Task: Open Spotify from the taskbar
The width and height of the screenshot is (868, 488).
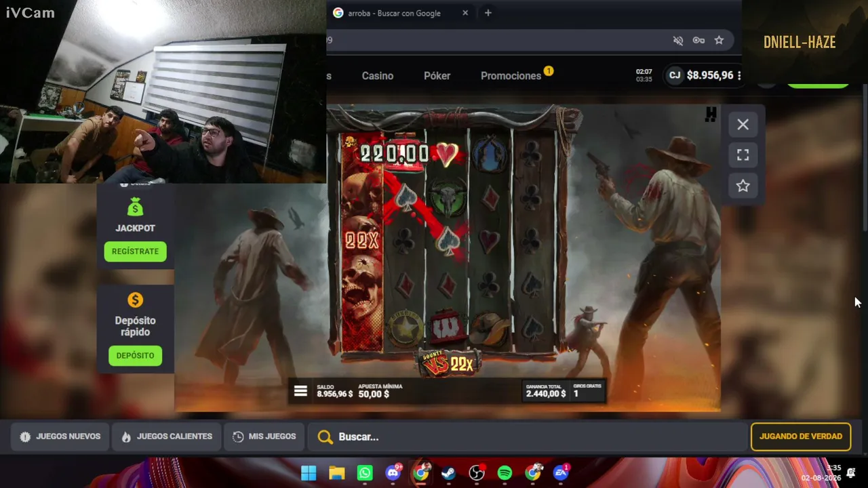Action: click(505, 473)
